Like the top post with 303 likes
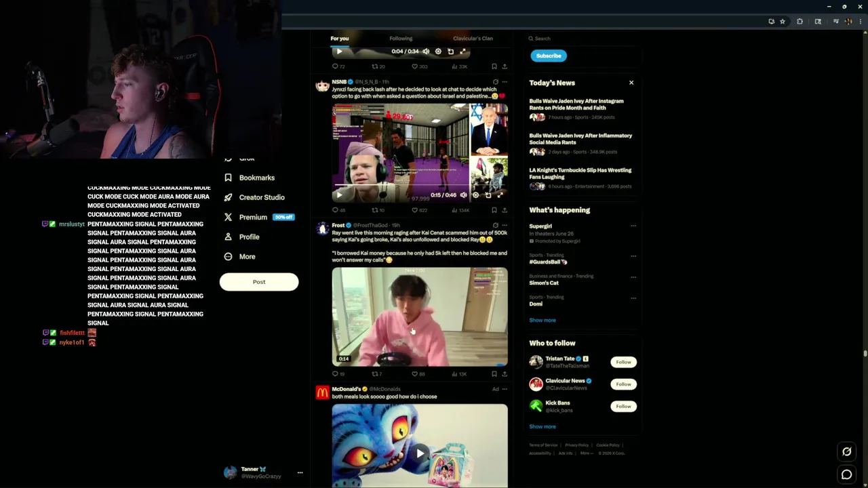This screenshot has height=488, width=868. [419, 66]
